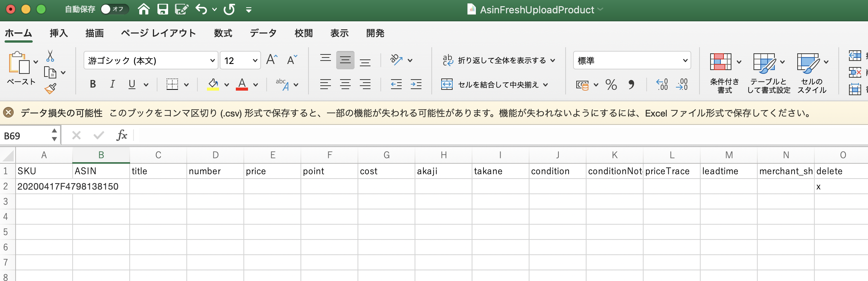Click the insert function fx button
Image resolution: width=868 pixels, height=281 pixels.
(x=122, y=135)
